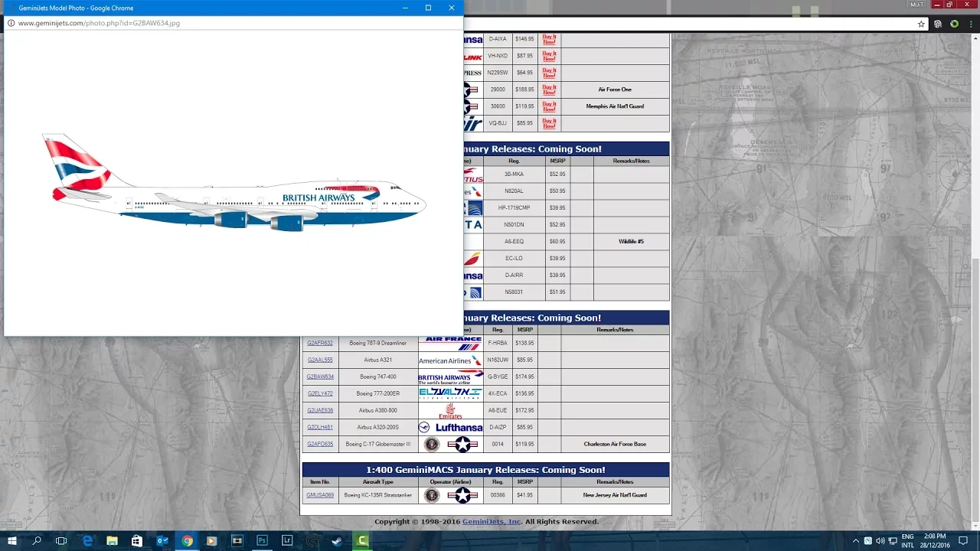Open Steam from the taskbar
This screenshot has height=551, width=980.
coord(337,540)
